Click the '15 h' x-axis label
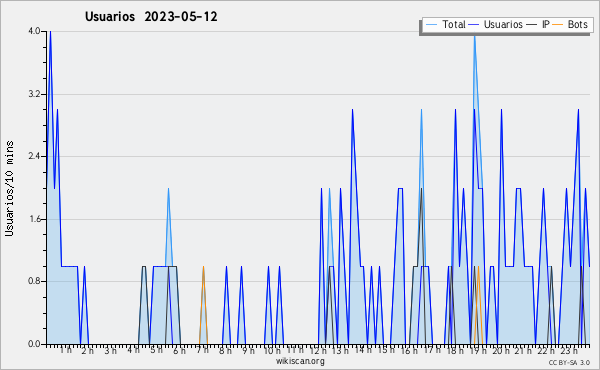The image size is (600, 370). pyautogui.click(x=386, y=350)
